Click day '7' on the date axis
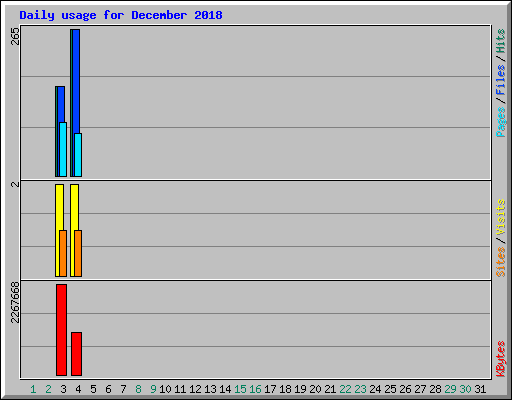The image size is (512, 400). pos(123,389)
